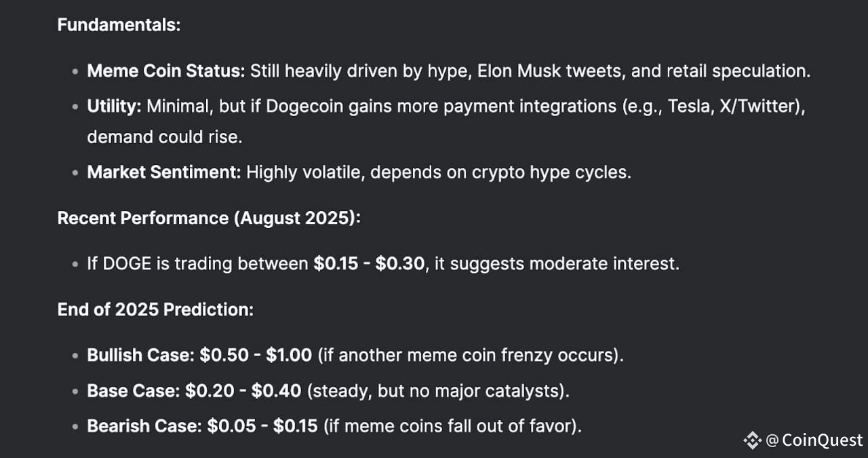
Task: Click the $0.15 - $0.30 price range
Action: coord(370,263)
